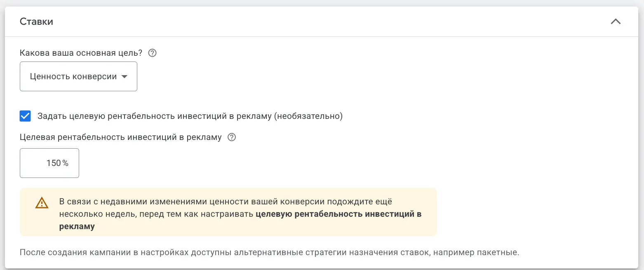644x270 pixels.
Task: Click the note about альтернативные стратегии назначения ставок
Action: pyautogui.click(x=269, y=252)
